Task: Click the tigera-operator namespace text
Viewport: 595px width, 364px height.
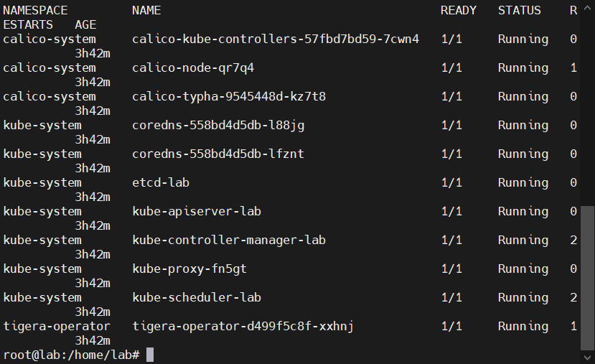Action: [x=57, y=326]
